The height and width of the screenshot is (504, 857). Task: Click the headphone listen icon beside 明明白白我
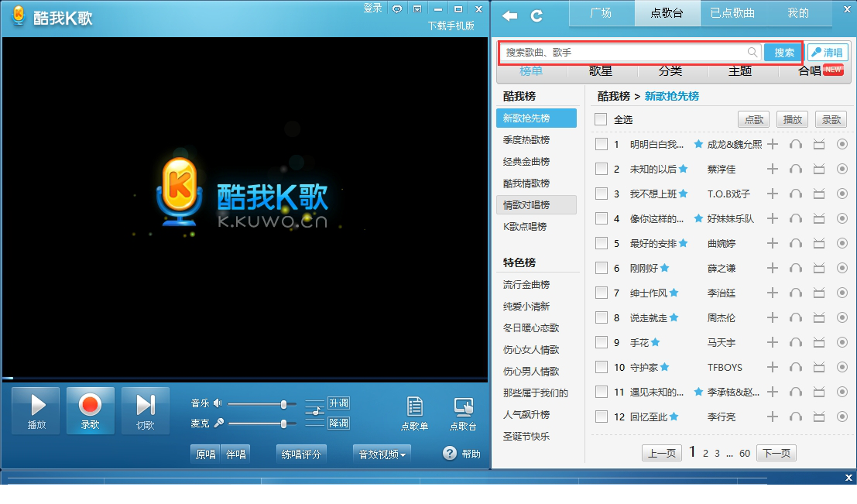tap(796, 144)
